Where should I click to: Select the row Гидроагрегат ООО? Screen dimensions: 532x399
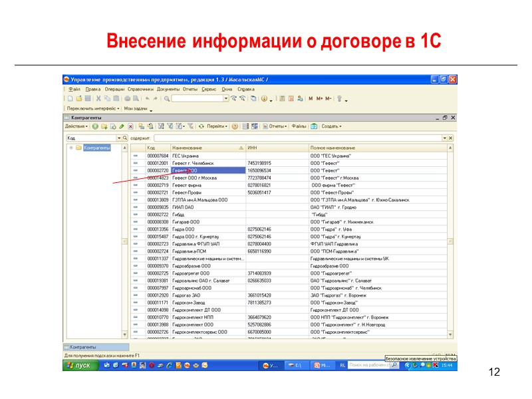[x=289, y=273]
